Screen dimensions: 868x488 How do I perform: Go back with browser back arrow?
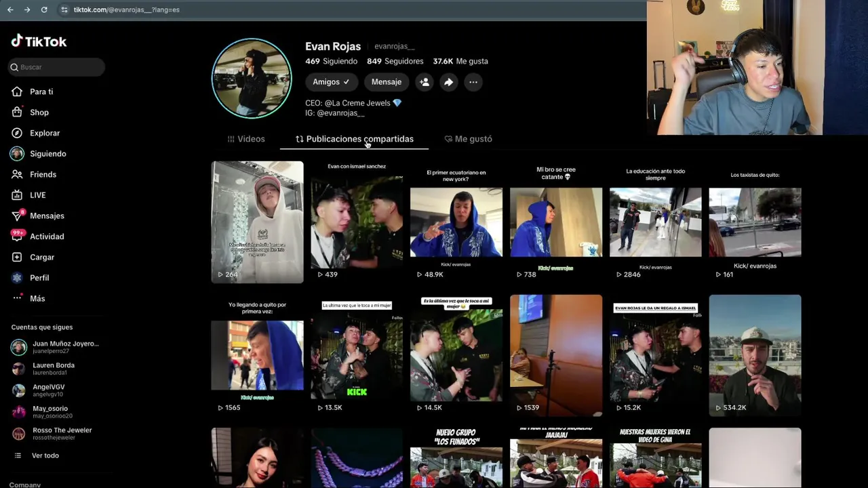click(x=10, y=9)
